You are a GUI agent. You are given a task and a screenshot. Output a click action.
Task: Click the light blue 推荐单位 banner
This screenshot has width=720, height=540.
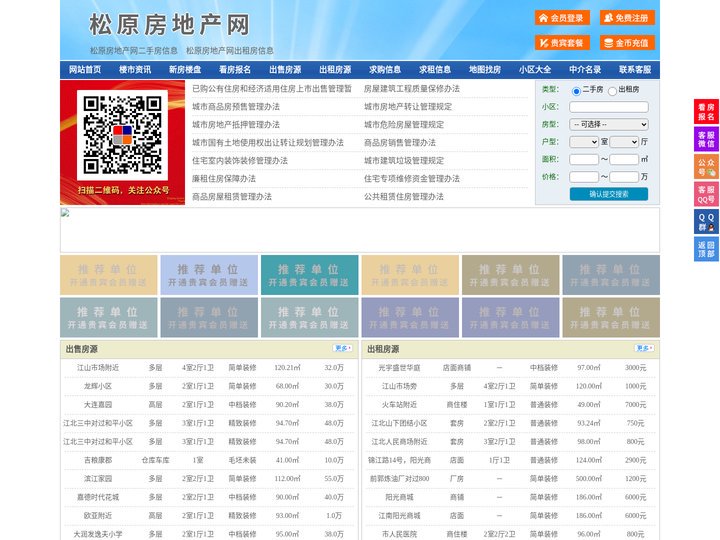tap(209, 275)
